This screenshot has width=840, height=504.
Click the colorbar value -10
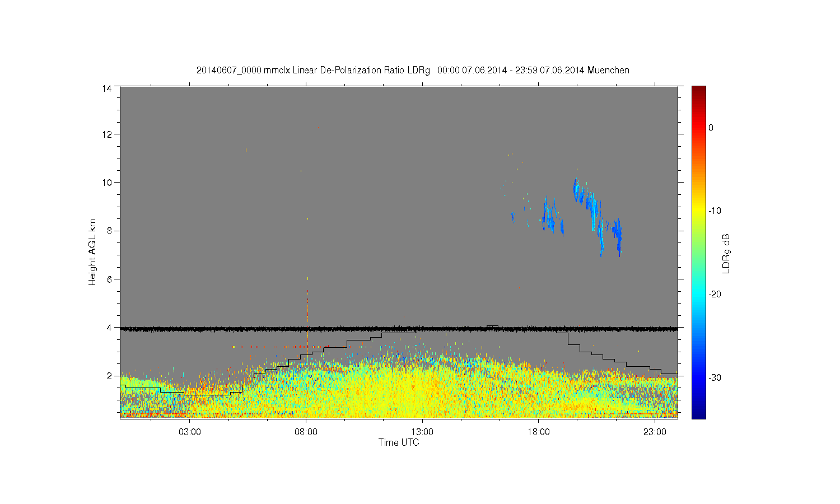click(x=715, y=211)
